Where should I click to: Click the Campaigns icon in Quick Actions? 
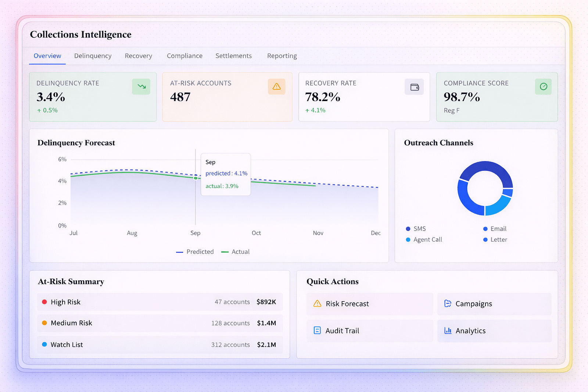448,304
